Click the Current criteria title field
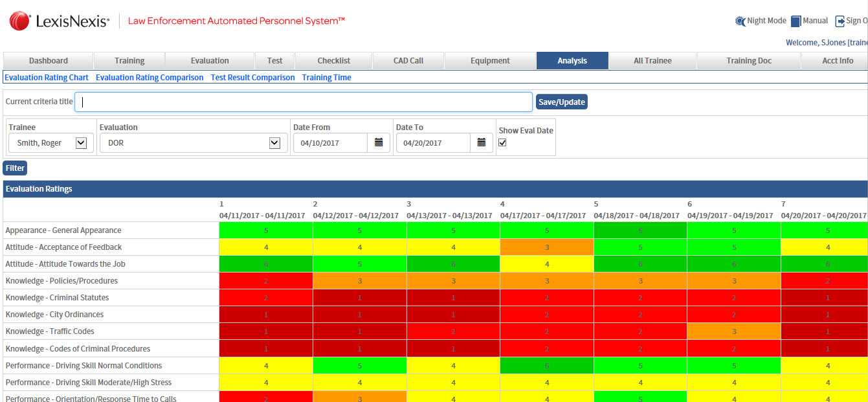Image resolution: width=868 pixels, height=402 pixels. coord(303,102)
